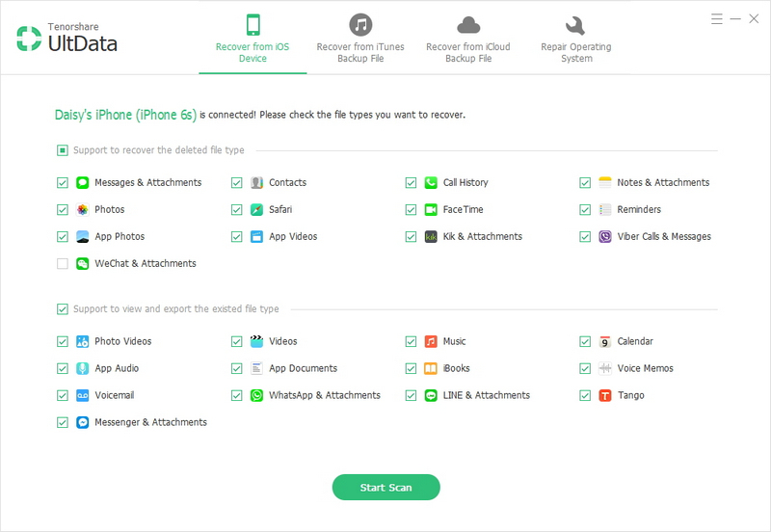
Task: Click the Daisy's iPhone (iPhone 6s) device name
Action: pos(125,115)
